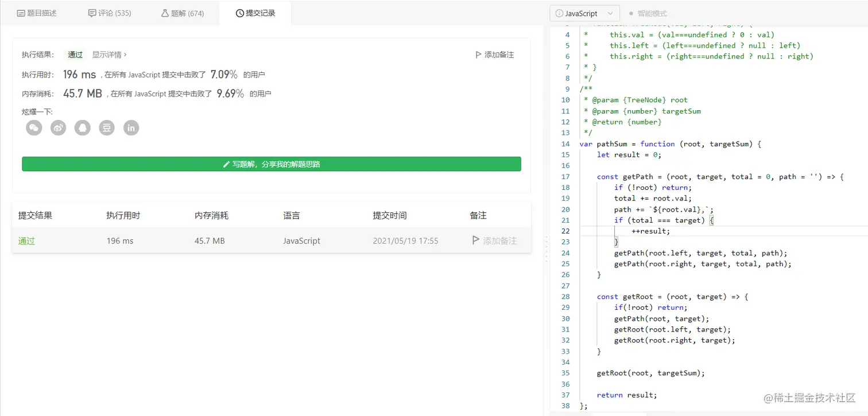Click the 执行用时 table column header
The height and width of the screenshot is (416, 868).
123,215
